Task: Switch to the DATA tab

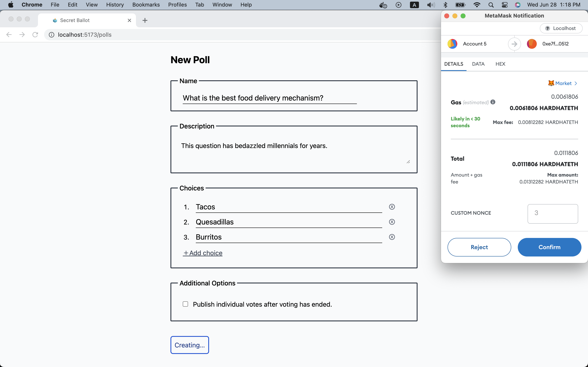Action: pyautogui.click(x=478, y=64)
